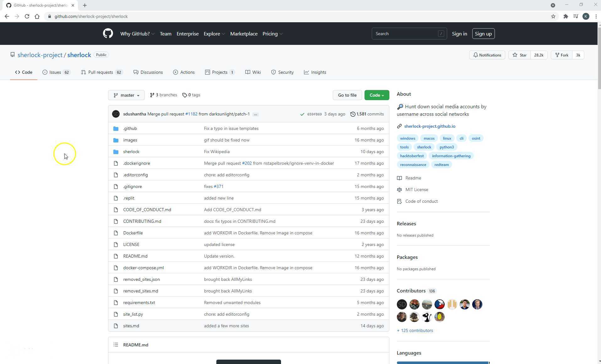Image resolution: width=601 pixels, height=364 pixels.
Task: Open the Security tab shield icon
Action: [x=273, y=72]
